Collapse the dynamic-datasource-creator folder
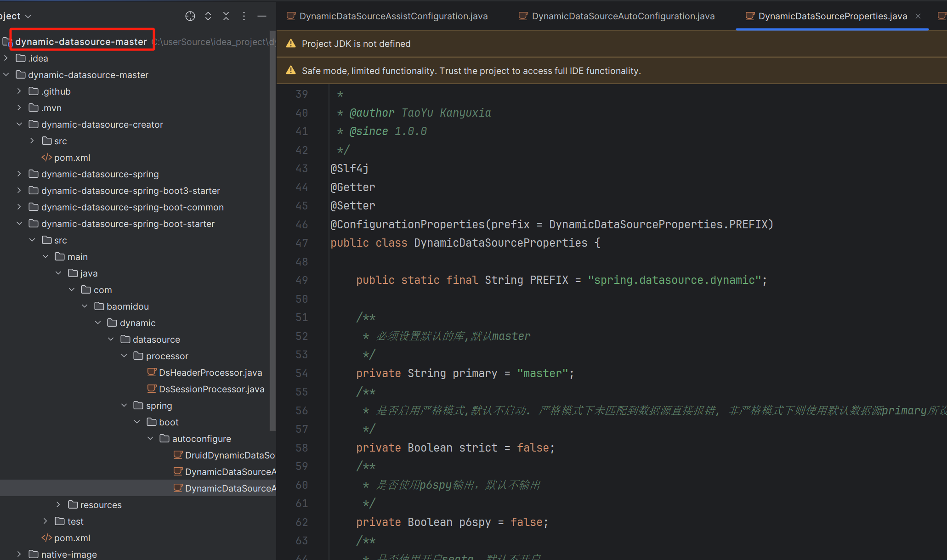Screen dimensions: 947x560 (x=19, y=124)
